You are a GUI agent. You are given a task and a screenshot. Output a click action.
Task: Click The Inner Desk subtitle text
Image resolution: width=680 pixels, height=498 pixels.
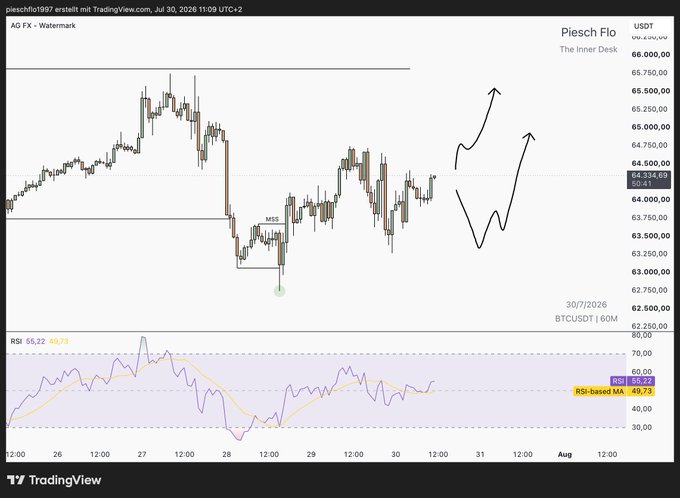tap(588, 49)
